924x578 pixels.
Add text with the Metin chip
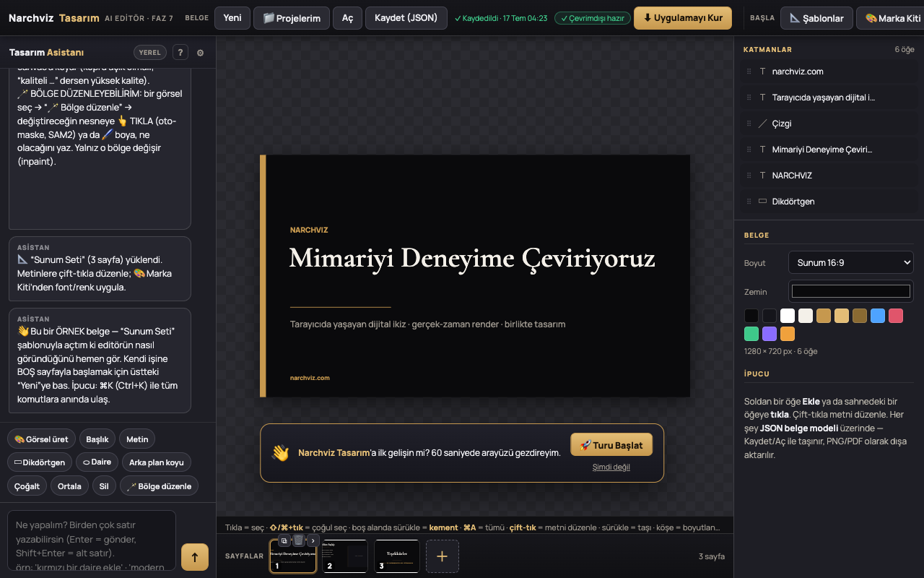click(137, 439)
